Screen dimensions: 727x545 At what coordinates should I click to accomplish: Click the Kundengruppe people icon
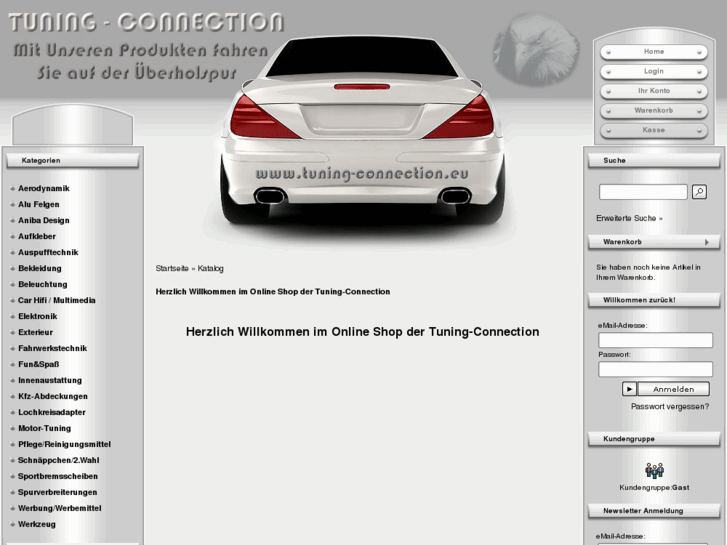(654, 470)
